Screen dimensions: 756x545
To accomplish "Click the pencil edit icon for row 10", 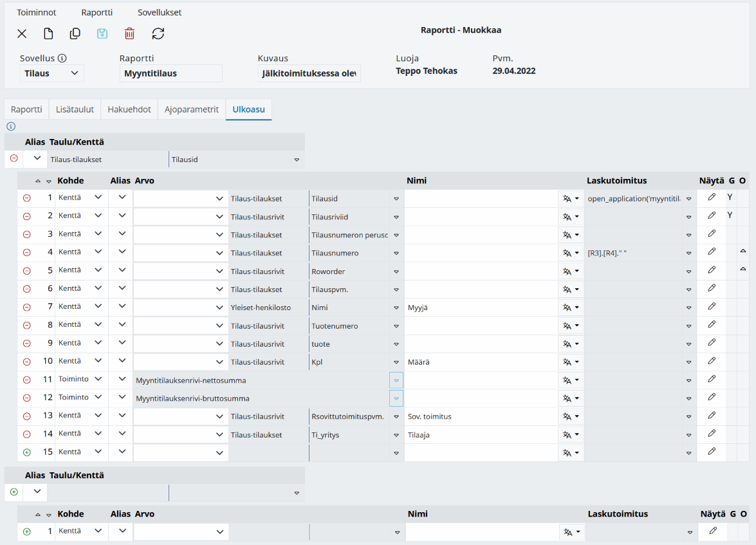I will click(x=712, y=361).
